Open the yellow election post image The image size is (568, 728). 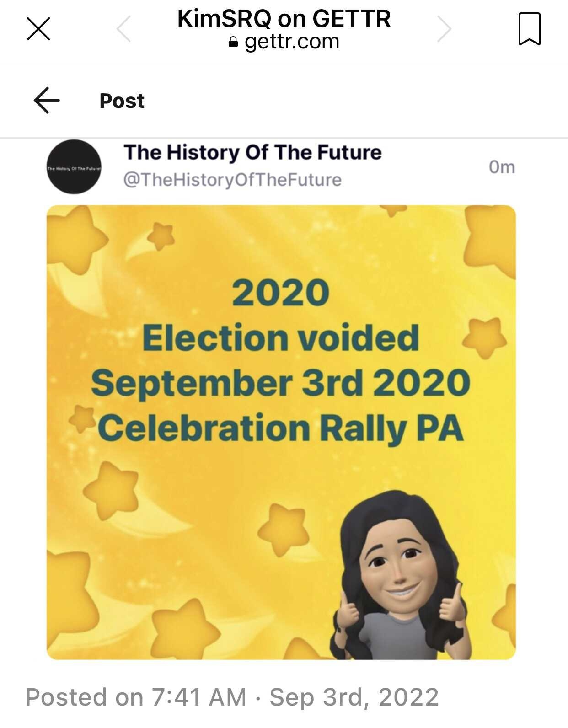coord(281,432)
